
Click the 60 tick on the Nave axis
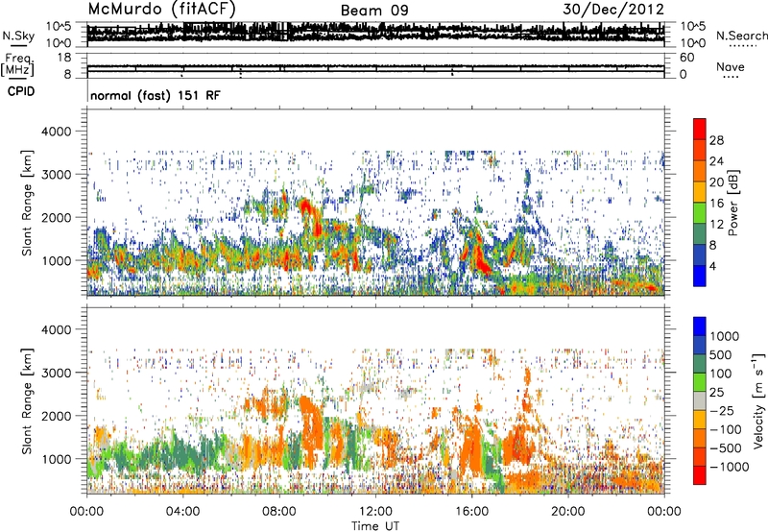tap(686, 58)
